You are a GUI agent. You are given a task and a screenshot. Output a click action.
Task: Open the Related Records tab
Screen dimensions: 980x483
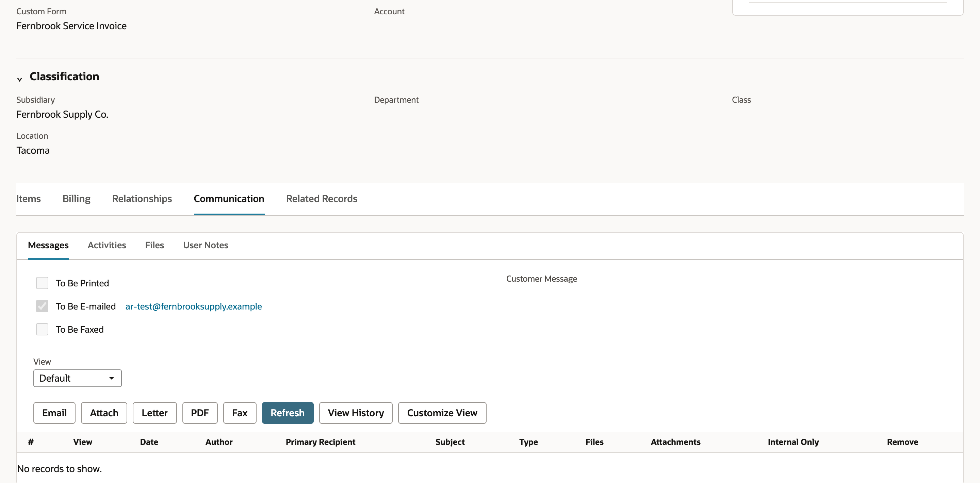coord(322,199)
